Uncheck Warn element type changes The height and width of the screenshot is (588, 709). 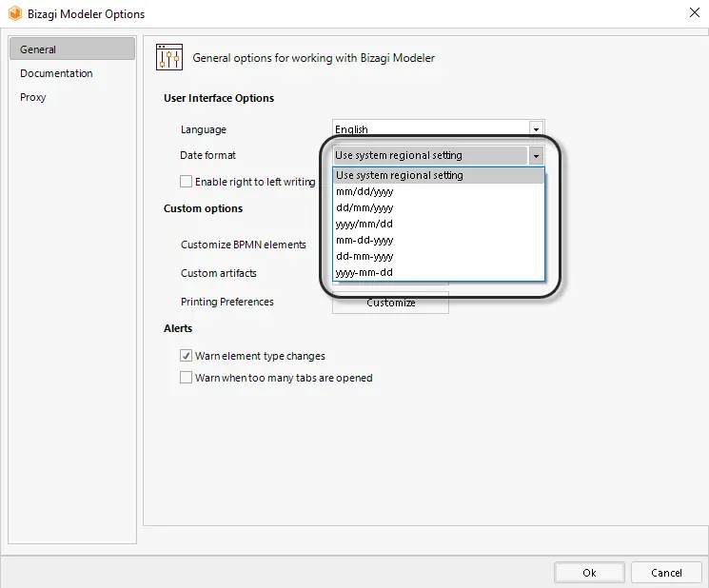point(186,356)
